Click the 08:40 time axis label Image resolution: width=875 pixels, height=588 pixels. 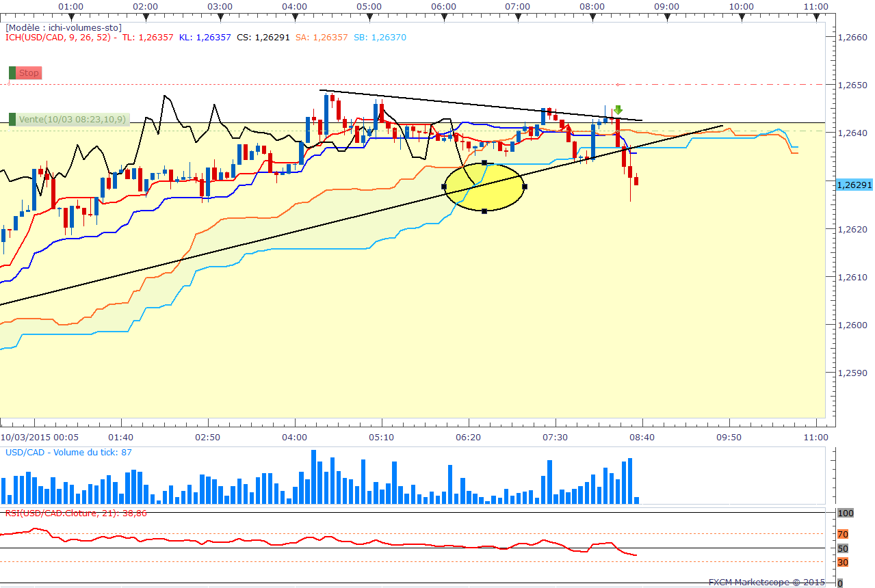pyautogui.click(x=642, y=437)
